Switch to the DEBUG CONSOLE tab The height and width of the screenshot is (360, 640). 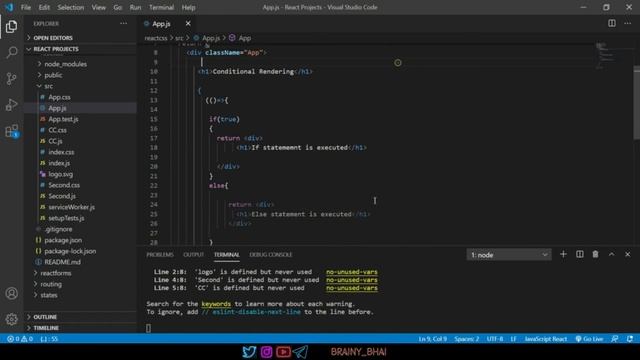tap(271, 255)
